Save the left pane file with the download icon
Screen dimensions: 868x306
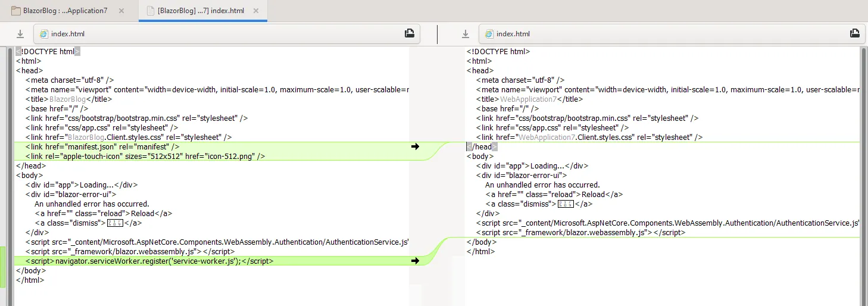[20, 34]
